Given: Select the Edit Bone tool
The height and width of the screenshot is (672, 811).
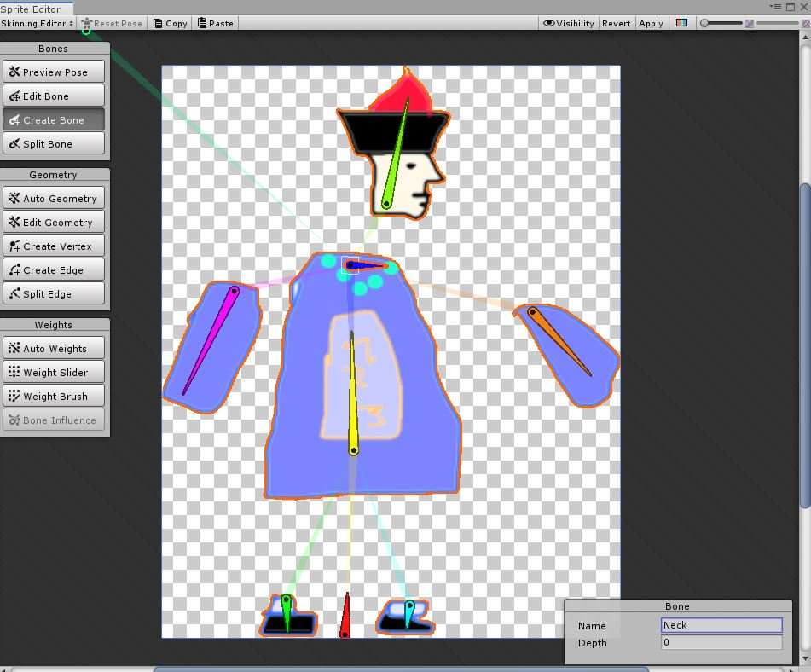Looking at the screenshot, I should pos(53,96).
